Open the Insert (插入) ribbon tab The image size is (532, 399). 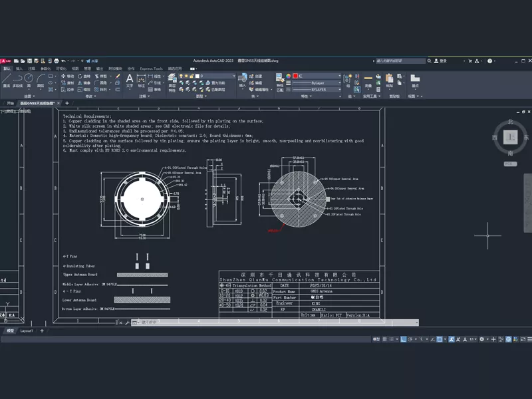point(19,68)
